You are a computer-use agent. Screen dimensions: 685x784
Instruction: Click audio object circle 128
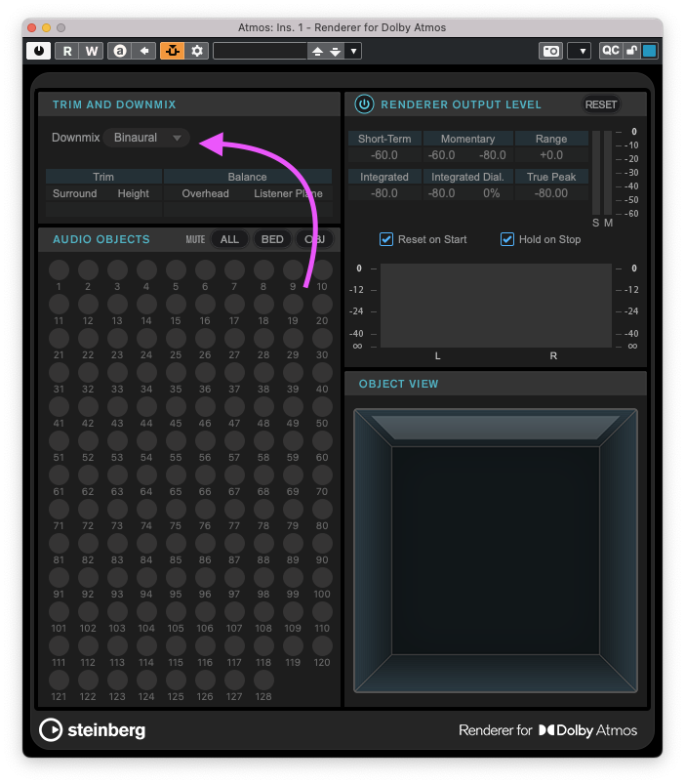pyautogui.click(x=263, y=680)
